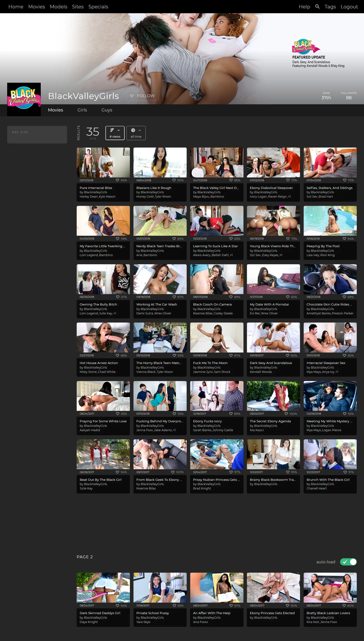Screen dimensions: 364x641
Task: Open Specials in the top navigation
Action: pos(98,7)
